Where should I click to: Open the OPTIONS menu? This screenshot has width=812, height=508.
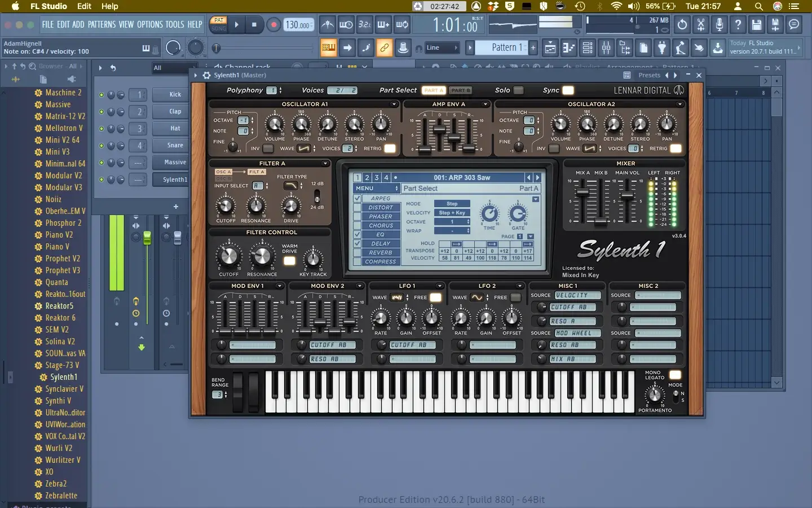[149, 25]
